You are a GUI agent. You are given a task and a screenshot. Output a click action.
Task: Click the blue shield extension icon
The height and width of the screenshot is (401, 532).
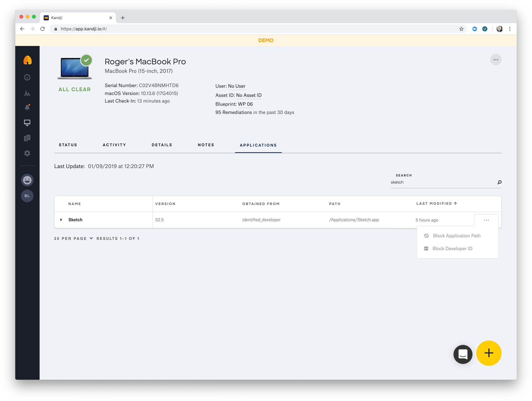[x=485, y=29]
